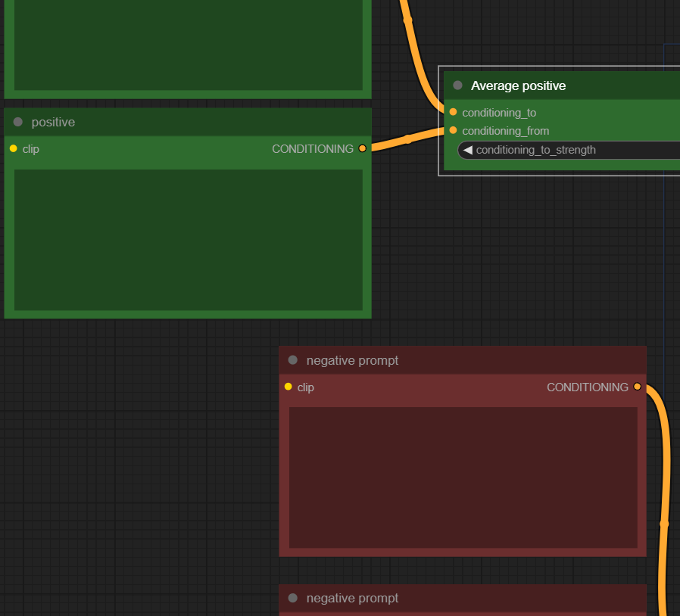Click the conditioning_from input slot on Average positive
The image size is (680, 616).
click(453, 130)
